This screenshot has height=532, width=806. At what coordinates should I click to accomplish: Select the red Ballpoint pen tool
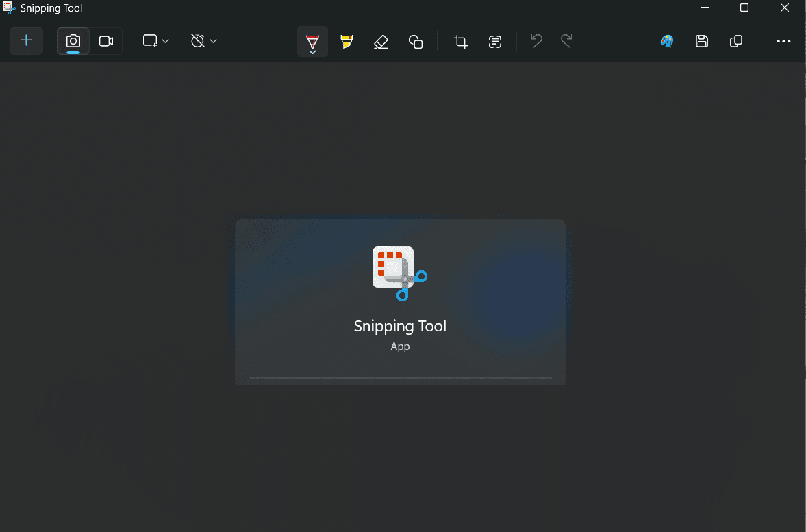312,41
